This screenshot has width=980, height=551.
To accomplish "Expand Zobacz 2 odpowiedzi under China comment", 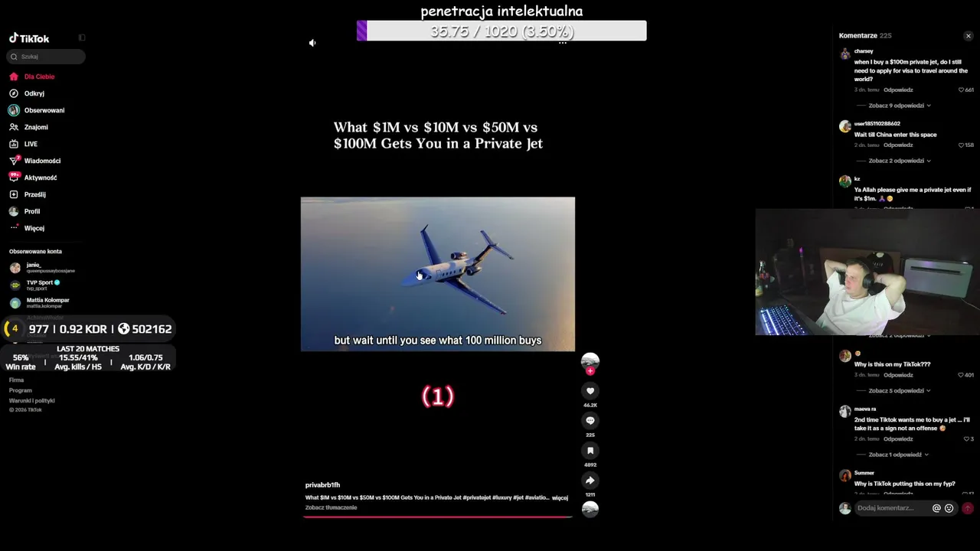I will point(900,161).
